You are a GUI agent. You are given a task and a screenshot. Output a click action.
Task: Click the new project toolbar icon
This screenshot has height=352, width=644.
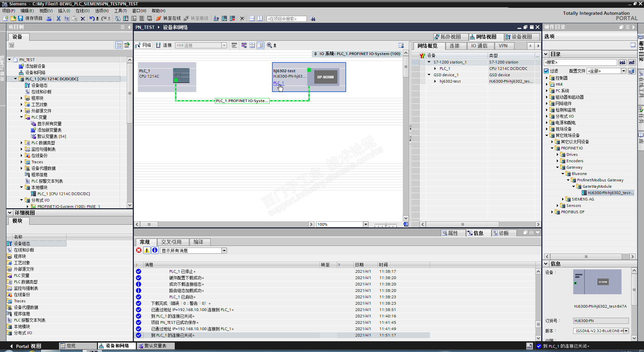6,18
